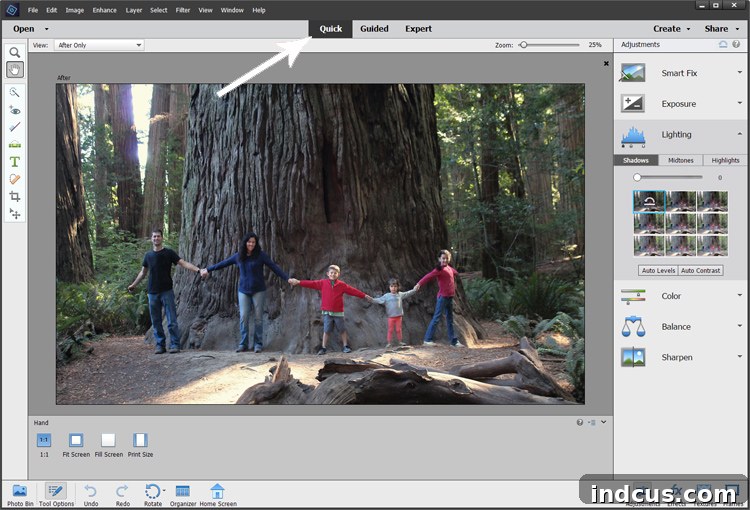The height and width of the screenshot is (510, 750).
Task: Click the Lighting histogram icon
Action: 633,136
